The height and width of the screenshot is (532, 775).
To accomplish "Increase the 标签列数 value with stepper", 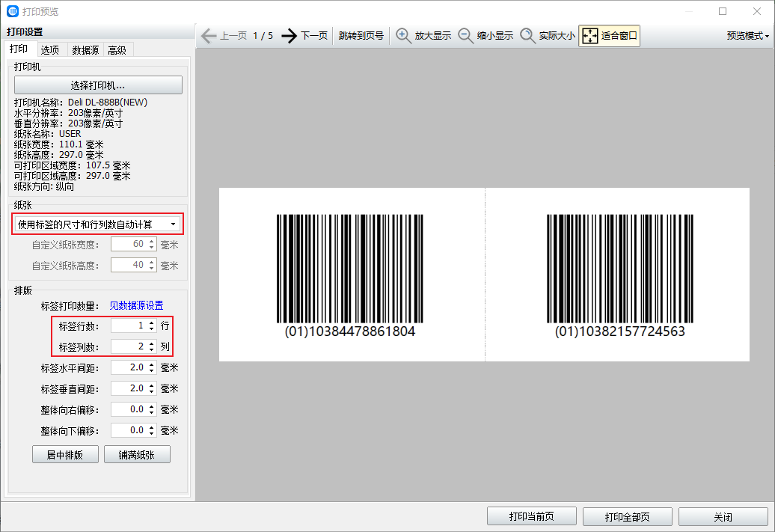I will (152, 343).
